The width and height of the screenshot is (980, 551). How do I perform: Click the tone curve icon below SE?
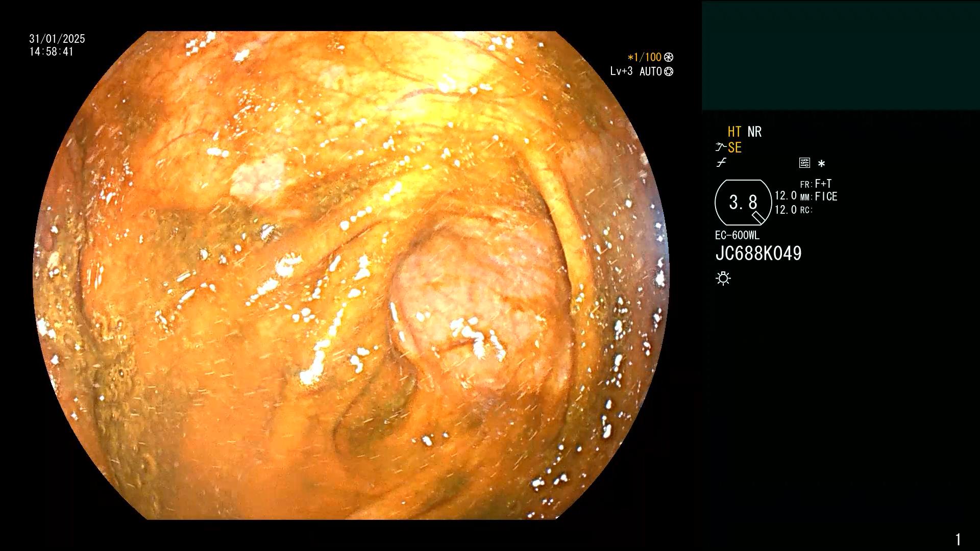coord(721,163)
